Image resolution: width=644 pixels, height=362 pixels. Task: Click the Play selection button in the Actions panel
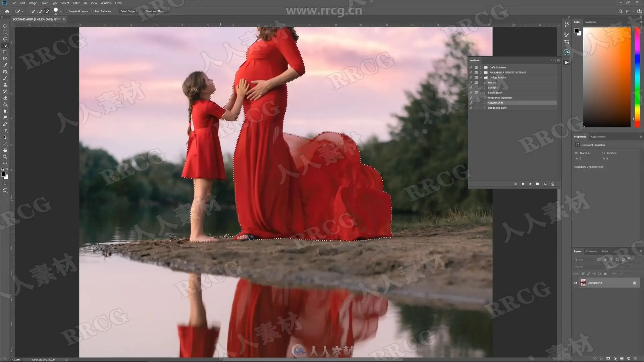pyautogui.click(x=530, y=184)
